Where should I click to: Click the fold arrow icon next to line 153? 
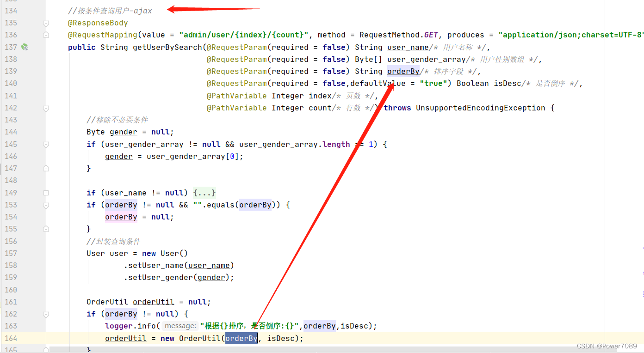tap(45, 205)
